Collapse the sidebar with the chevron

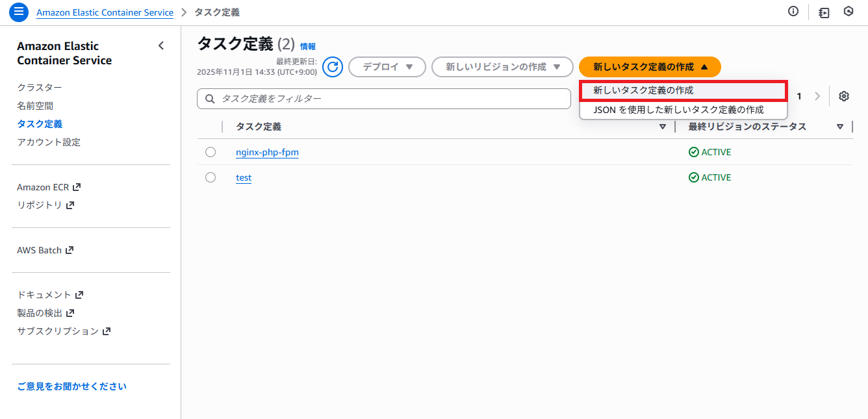pyautogui.click(x=161, y=45)
